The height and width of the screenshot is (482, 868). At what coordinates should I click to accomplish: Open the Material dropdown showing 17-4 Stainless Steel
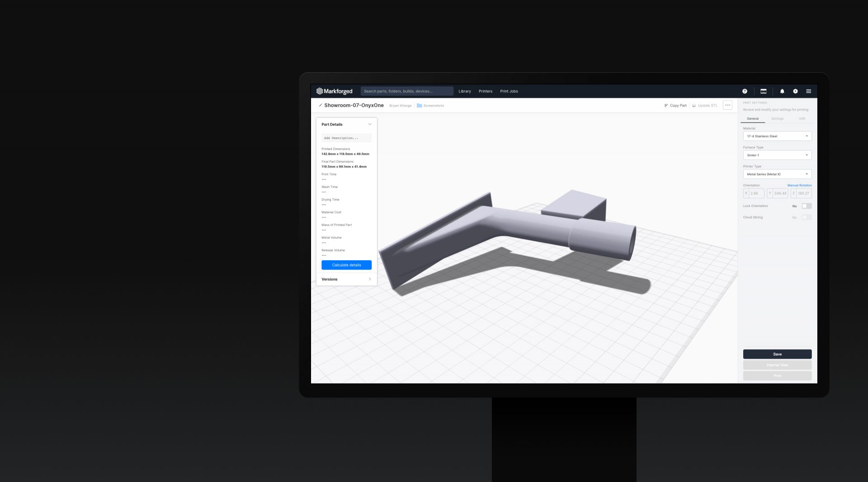point(777,136)
